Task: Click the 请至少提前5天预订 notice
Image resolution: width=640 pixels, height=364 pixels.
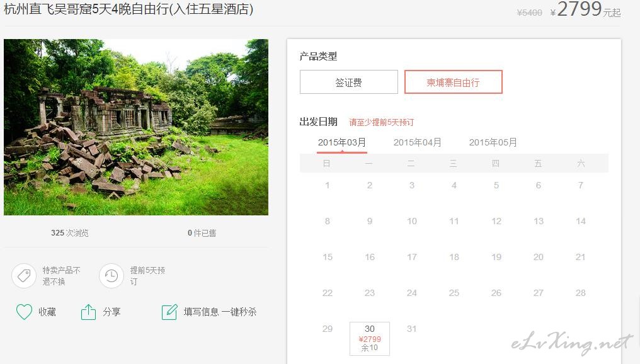Action: point(382,122)
